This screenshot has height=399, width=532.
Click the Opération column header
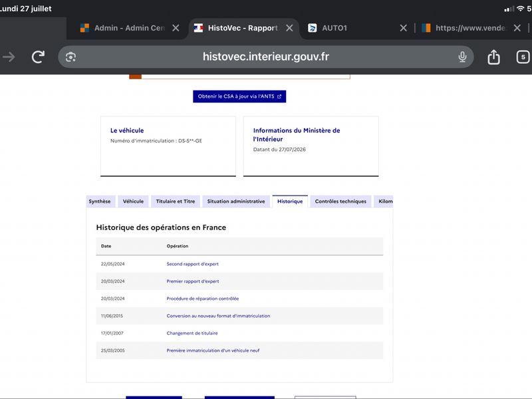pos(177,246)
